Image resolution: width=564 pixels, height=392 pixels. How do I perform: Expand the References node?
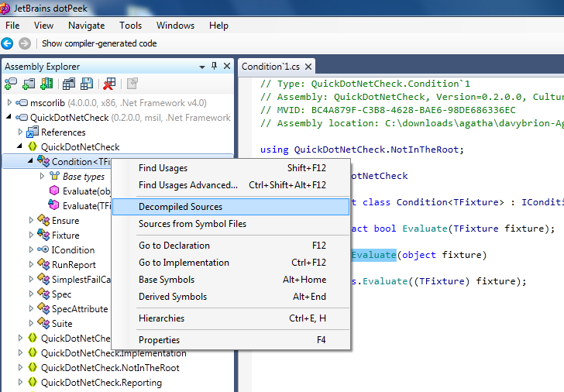click(x=20, y=132)
